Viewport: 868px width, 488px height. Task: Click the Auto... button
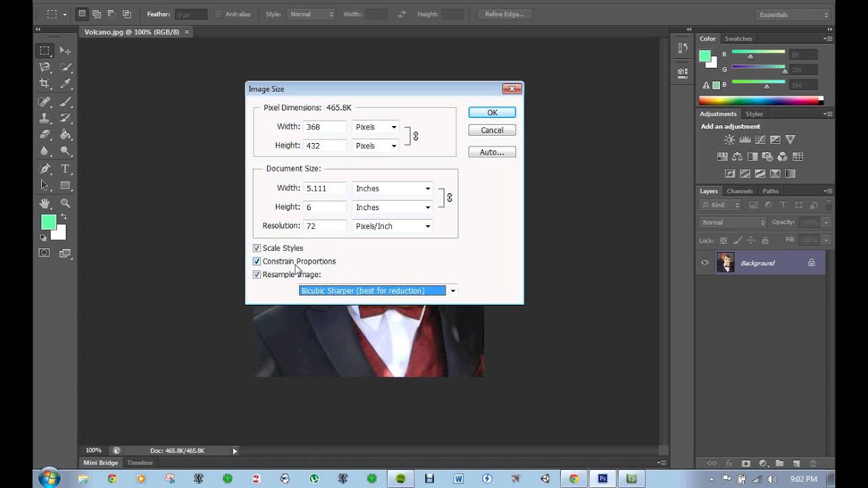(492, 152)
